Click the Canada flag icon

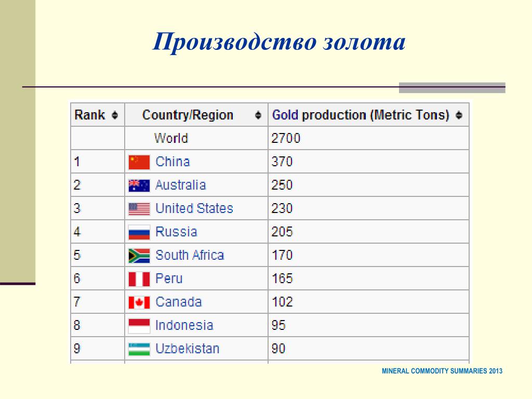coord(139,303)
